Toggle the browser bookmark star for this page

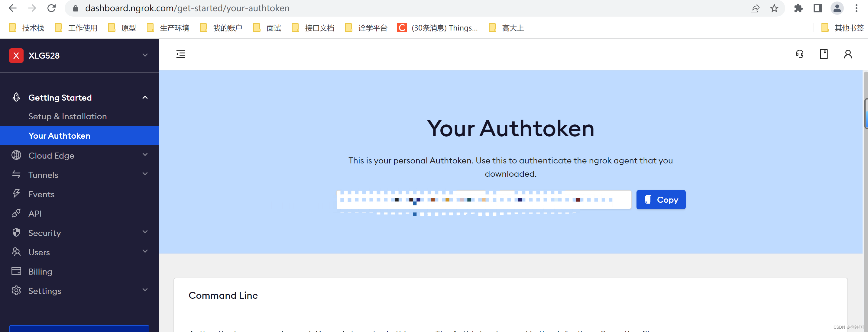[774, 8]
